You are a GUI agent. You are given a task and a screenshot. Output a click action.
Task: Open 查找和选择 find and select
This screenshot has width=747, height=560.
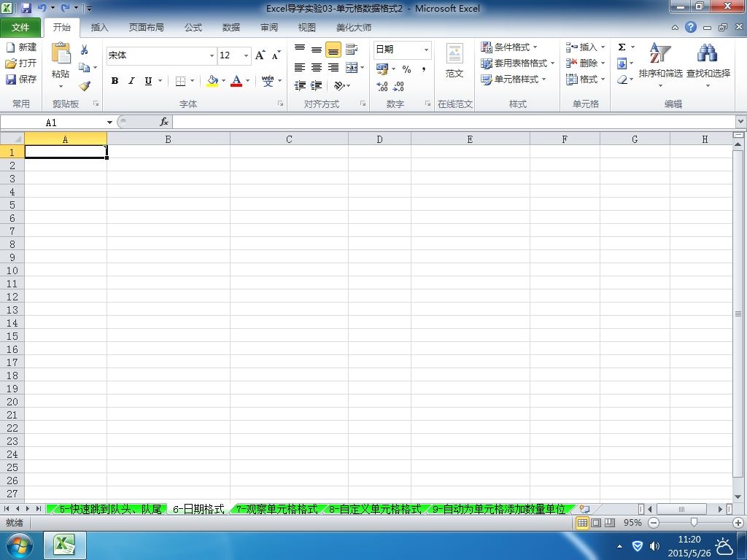coord(708,65)
